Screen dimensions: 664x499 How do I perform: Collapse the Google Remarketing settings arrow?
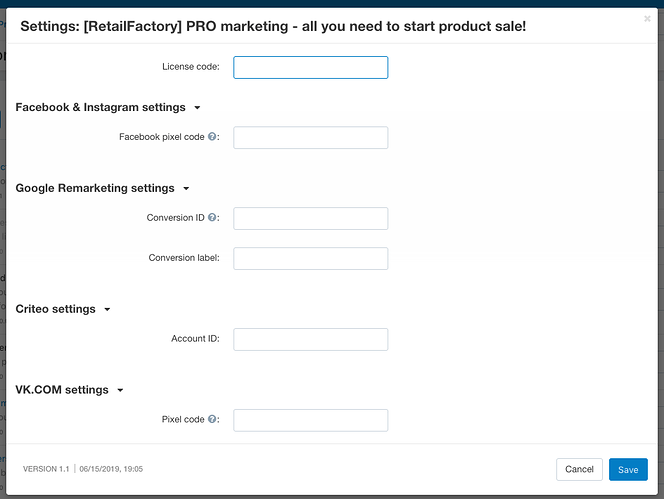(x=186, y=189)
